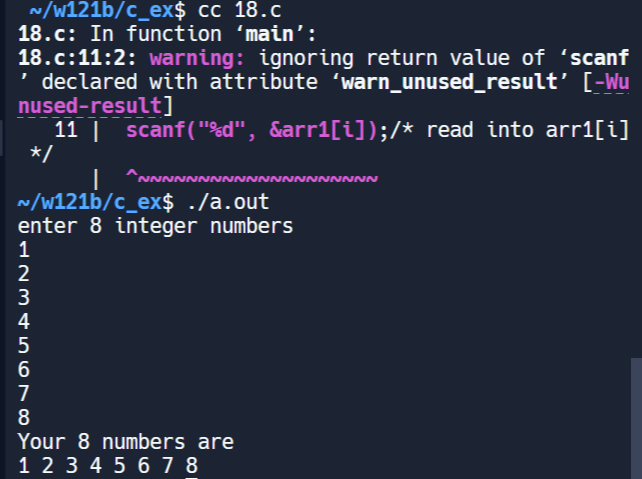This screenshot has height=479, width=642.
Task: Click the magenta caret squiggle underline marker
Action: (252, 178)
